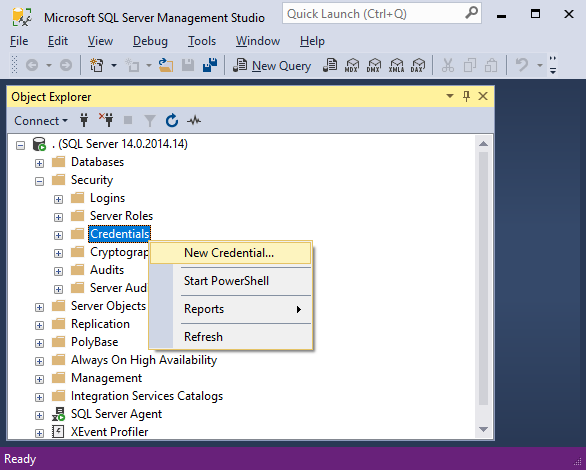Click the Quick Launch search field
This screenshot has height=470, width=586.
(x=382, y=13)
